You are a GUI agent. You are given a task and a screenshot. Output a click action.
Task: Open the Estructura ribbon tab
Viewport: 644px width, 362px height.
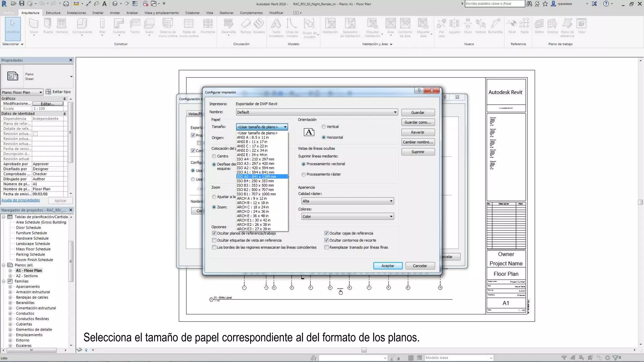point(53,13)
